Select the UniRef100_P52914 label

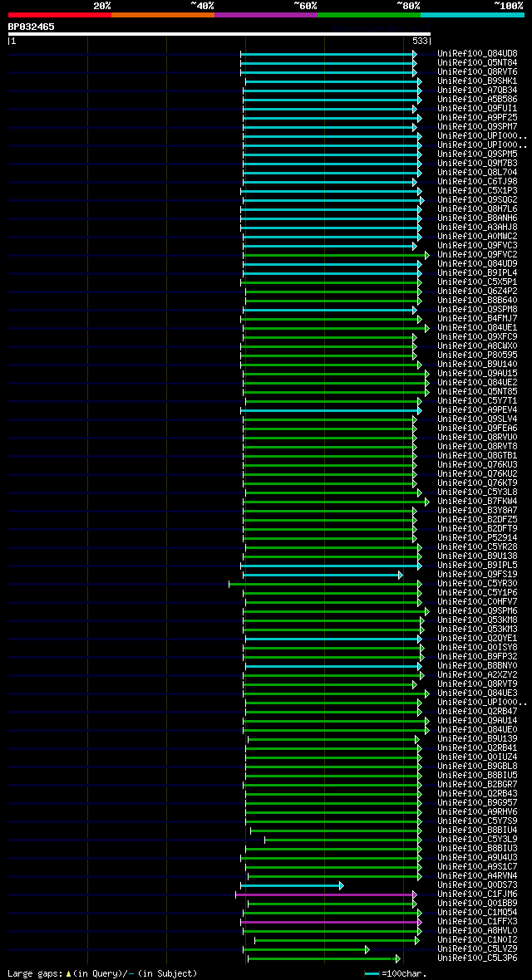tap(477, 537)
